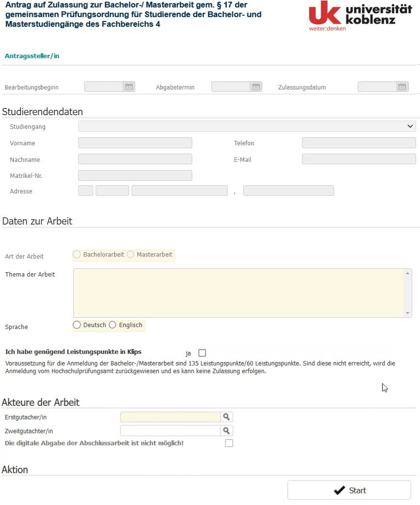This screenshot has width=420, height=505.
Task: Open calendar picker for Abgabetermin
Action: pos(256,87)
